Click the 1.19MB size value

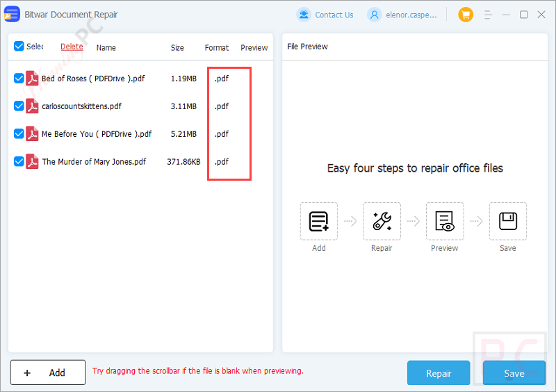click(x=183, y=79)
